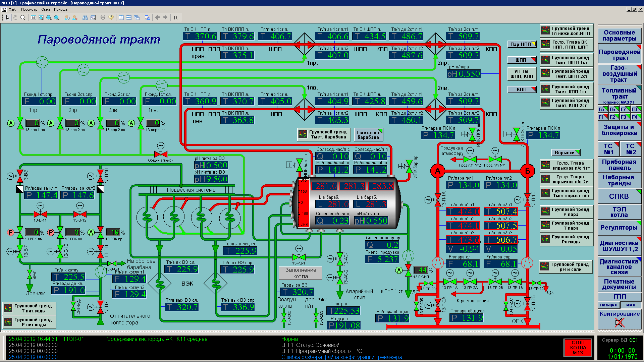Image resolution: width=644 pixels, height=362 pixels.
Task: Click circle Б steam line node
Action: [527, 171]
